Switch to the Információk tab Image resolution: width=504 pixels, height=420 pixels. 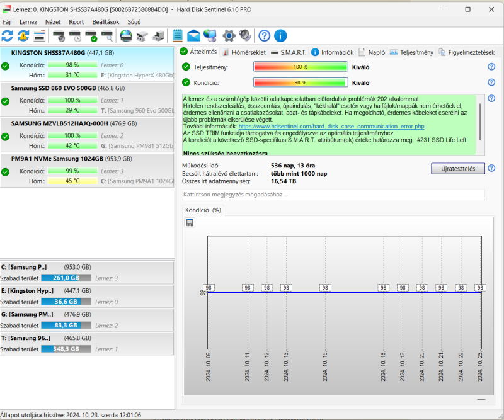point(333,52)
